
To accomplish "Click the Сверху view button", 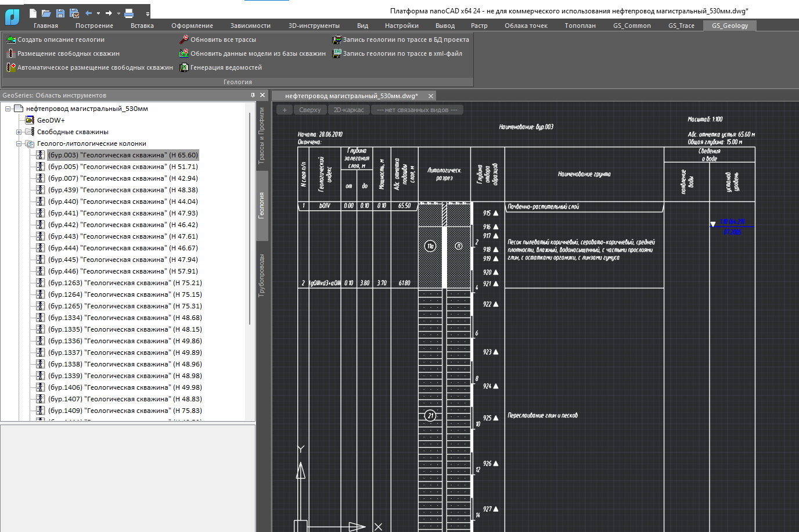I will coord(309,110).
